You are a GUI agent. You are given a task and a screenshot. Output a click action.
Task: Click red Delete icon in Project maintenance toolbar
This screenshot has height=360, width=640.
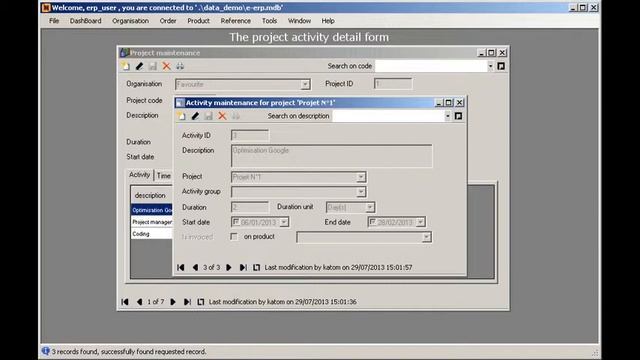(166, 66)
